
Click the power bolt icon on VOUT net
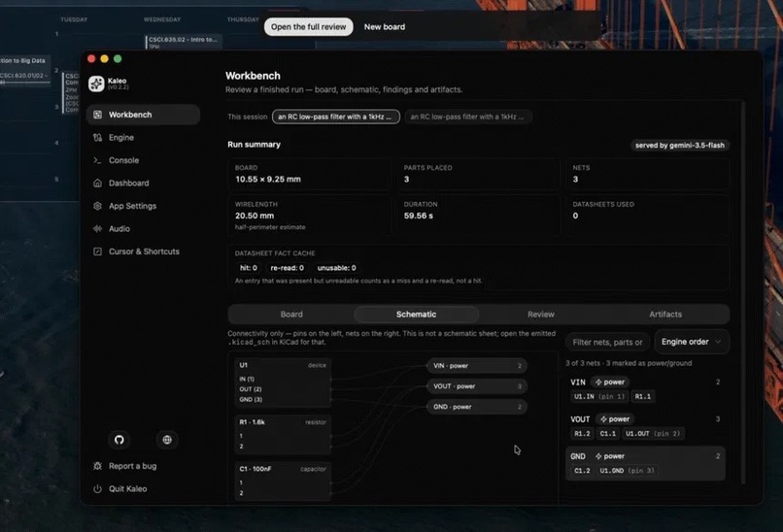[603, 419]
